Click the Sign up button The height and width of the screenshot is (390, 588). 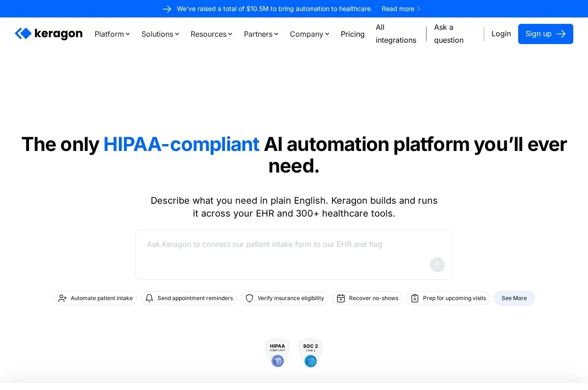pyautogui.click(x=546, y=34)
